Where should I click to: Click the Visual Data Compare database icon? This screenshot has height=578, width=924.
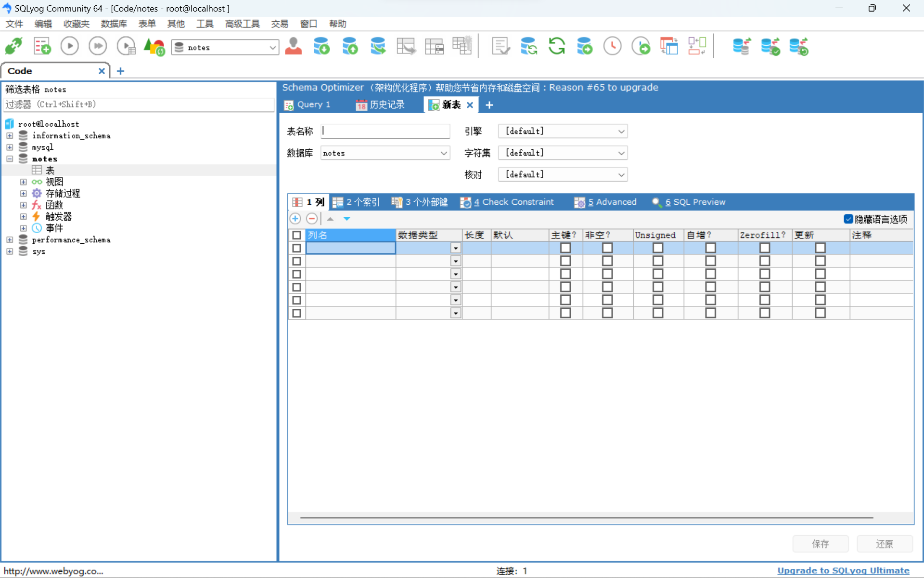[770, 47]
